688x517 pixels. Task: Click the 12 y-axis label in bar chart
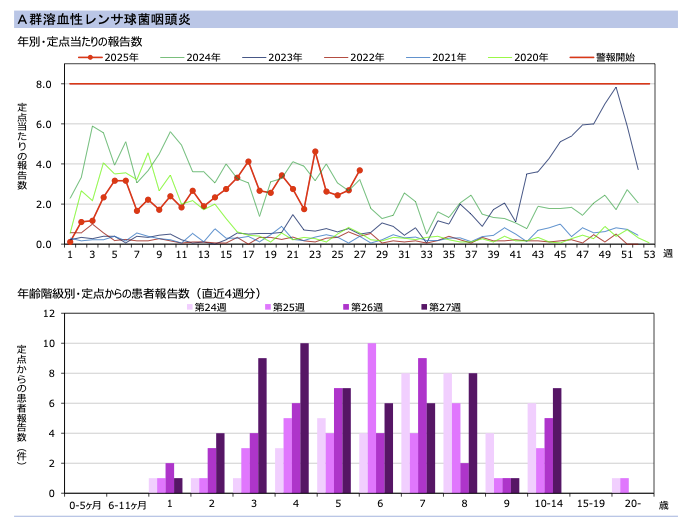tap(49, 313)
